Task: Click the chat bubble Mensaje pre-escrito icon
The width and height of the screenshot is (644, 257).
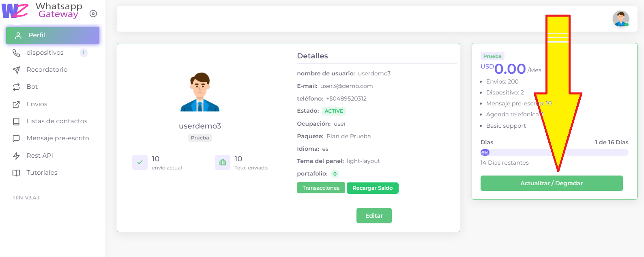Action: [16, 139]
